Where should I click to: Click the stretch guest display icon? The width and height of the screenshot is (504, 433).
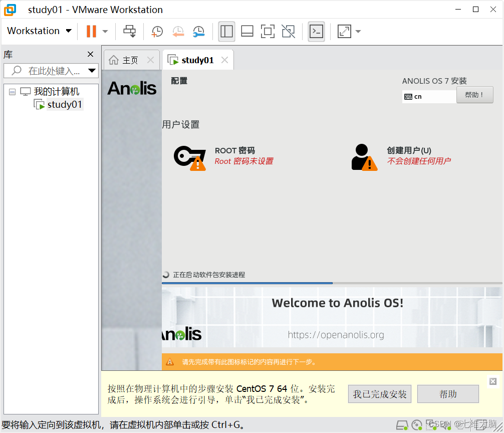coord(344,32)
